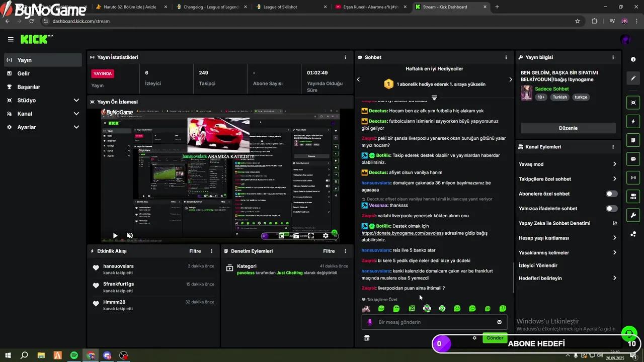Open the shop icon below chat input

[367, 338]
